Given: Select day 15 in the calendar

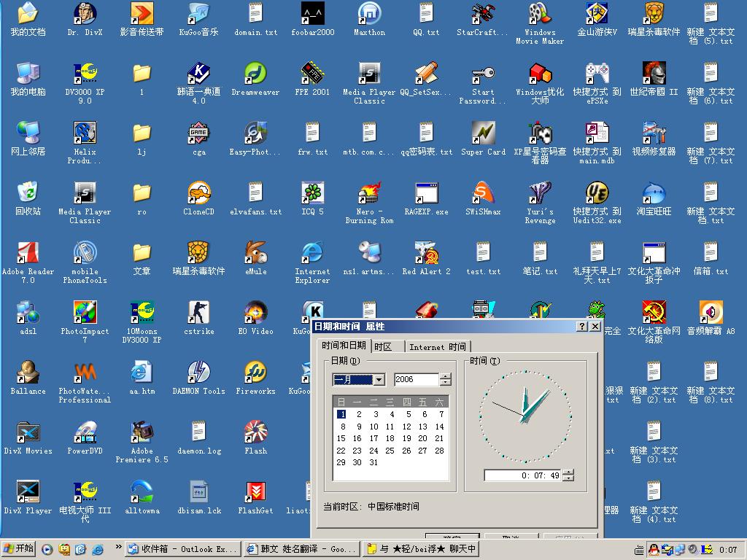Looking at the screenshot, I should pyautogui.click(x=341, y=438).
